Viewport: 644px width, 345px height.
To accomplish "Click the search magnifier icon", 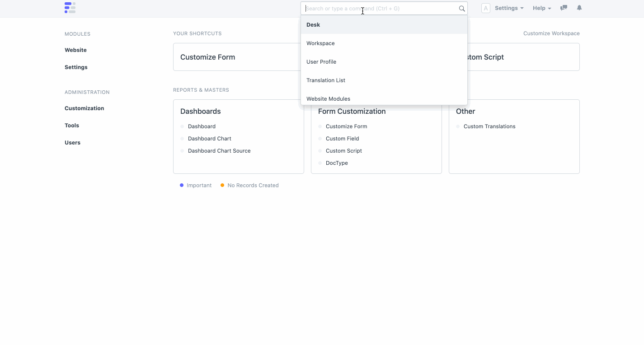I will pos(461,8).
